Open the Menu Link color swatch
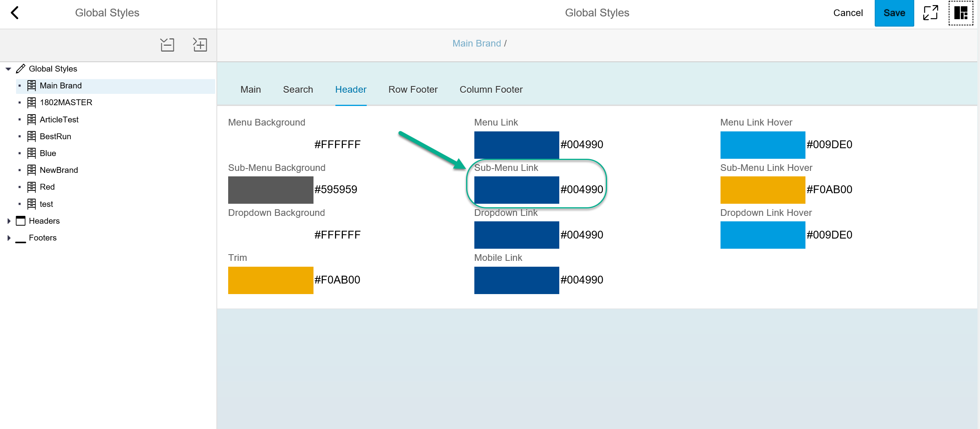Viewport: 980px width, 429px height. pyautogui.click(x=517, y=145)
